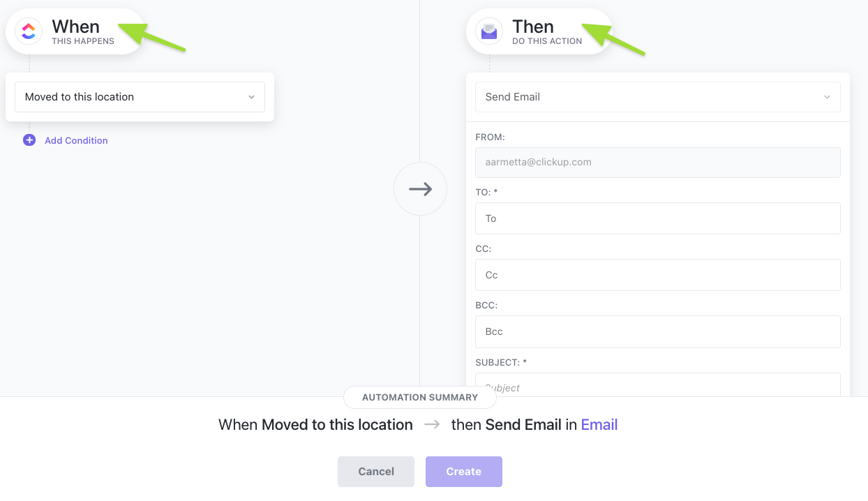Viewport: 868px width, 501px height.
Task: Click the small arrow in the automation summary
Action: 432,425
